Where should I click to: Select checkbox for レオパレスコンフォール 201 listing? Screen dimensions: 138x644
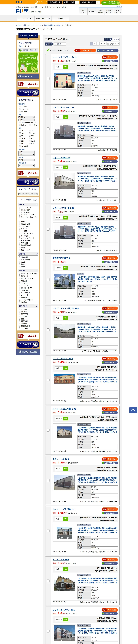pyautogui.click(x=48, y=78)
